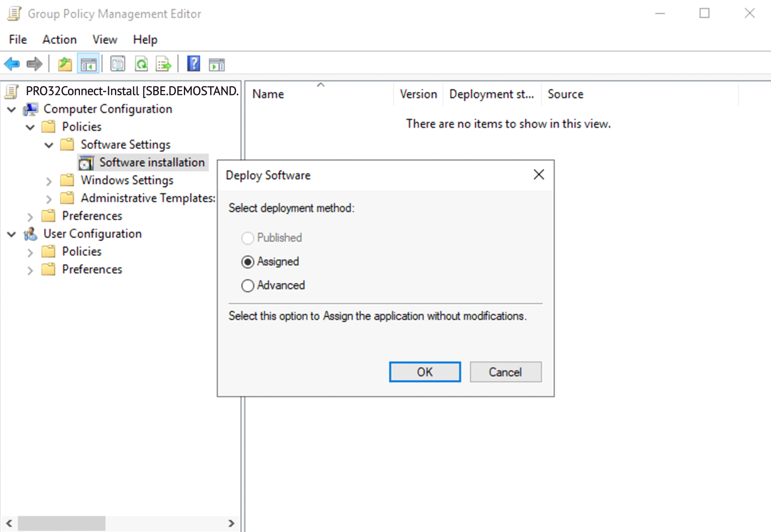The height and width of the screenshot is (532, 771).
Task: Click the tree pane horizontal scrollbar thumb
Action: tap(62, 523)
